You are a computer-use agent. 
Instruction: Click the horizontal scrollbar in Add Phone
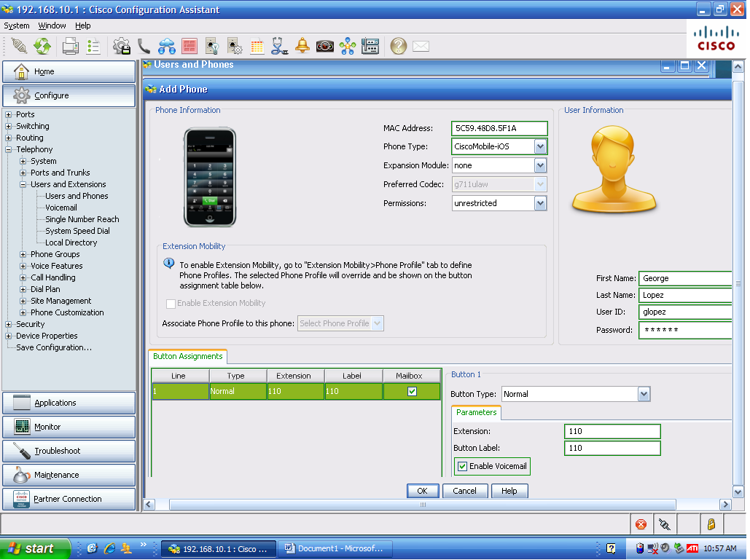click(423, 505)
